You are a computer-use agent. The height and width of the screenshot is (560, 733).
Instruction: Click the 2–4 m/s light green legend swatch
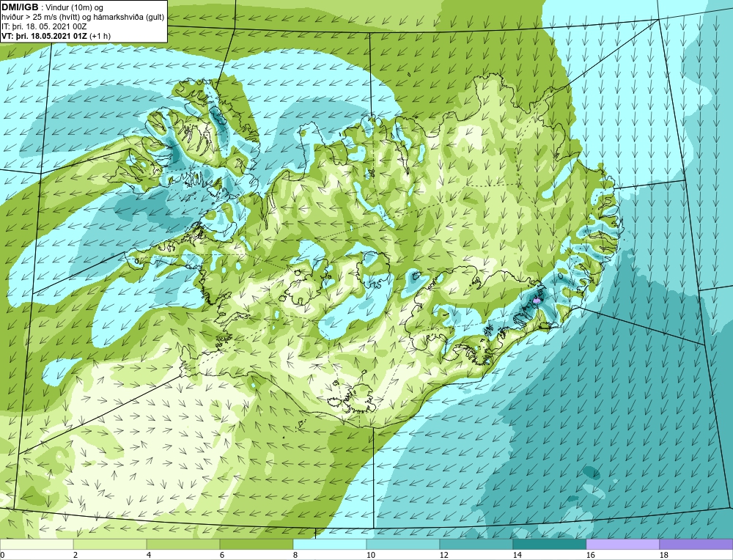point(110,544)
